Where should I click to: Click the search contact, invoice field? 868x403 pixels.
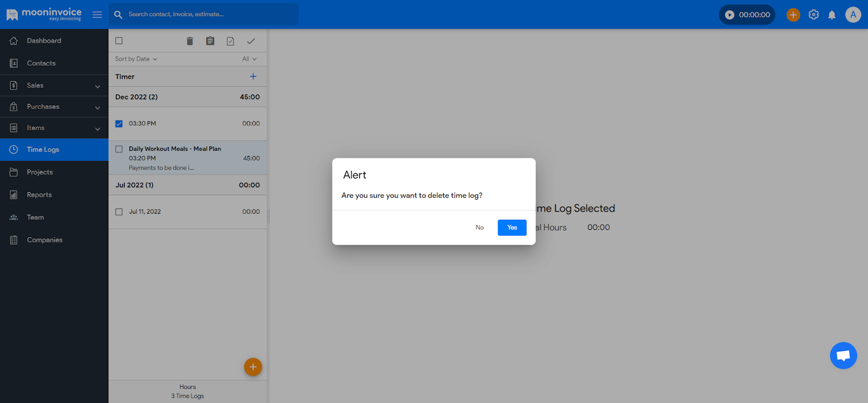pyautogui.click(x=209, y=15)
